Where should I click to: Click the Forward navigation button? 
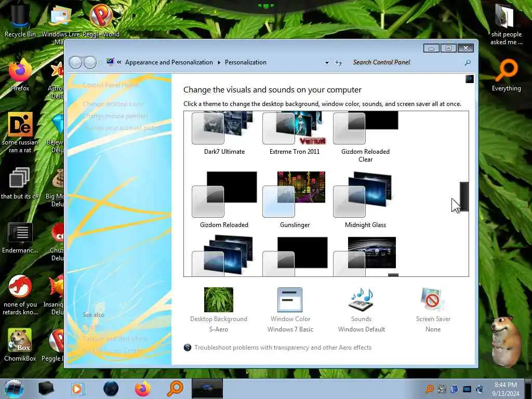point(90,62)
